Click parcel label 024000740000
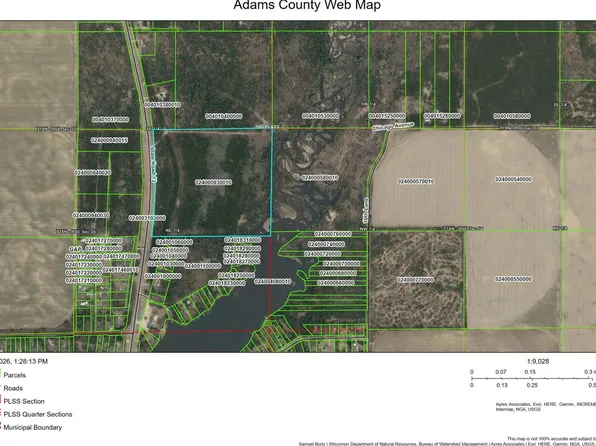Image resolution: width=596 pixels, height=446 pixels. pyautogui.click(x=326, y=244)
